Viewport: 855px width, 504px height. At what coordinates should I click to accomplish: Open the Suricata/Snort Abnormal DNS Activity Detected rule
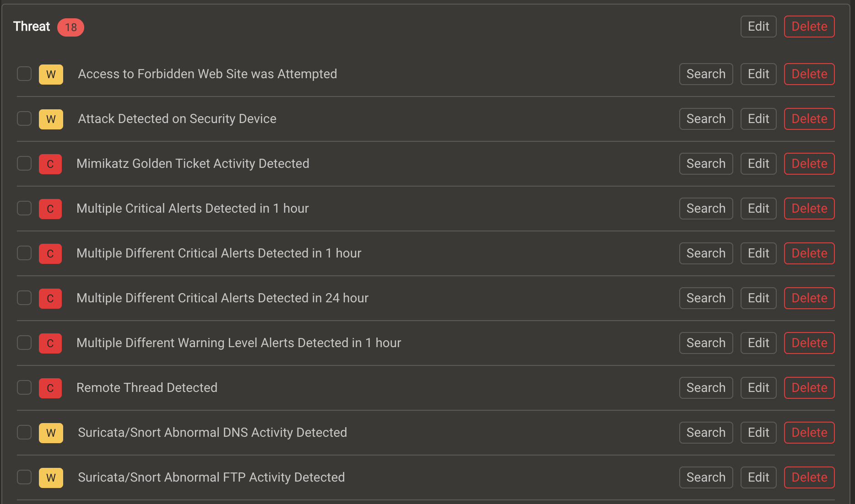tap(212, 432)
